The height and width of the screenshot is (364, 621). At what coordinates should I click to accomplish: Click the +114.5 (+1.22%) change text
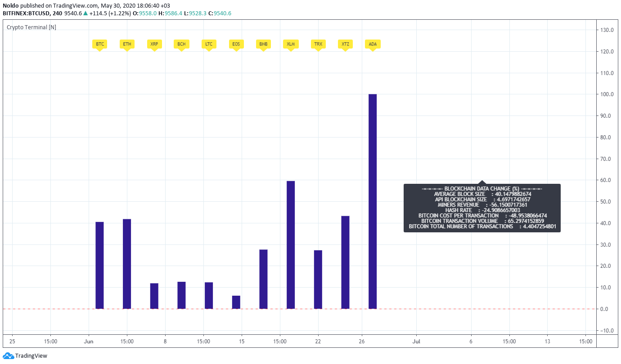[x=110, y=13]
